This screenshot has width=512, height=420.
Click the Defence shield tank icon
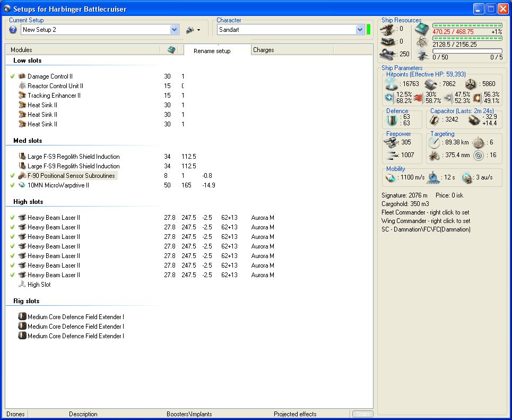392,120
